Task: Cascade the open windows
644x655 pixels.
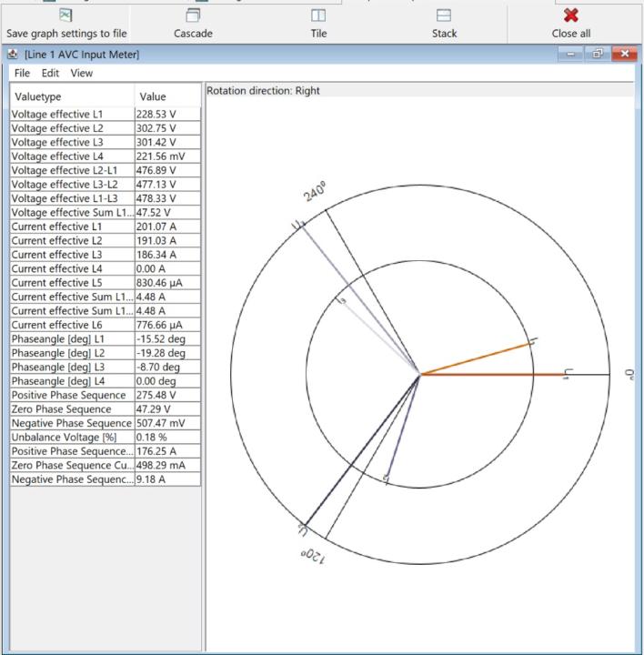Action: [192, 24]
